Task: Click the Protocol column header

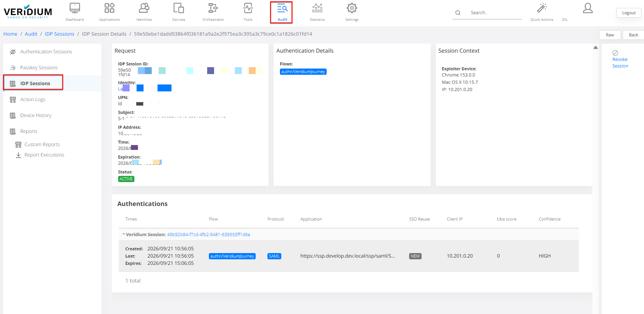Action: (275, 219)
